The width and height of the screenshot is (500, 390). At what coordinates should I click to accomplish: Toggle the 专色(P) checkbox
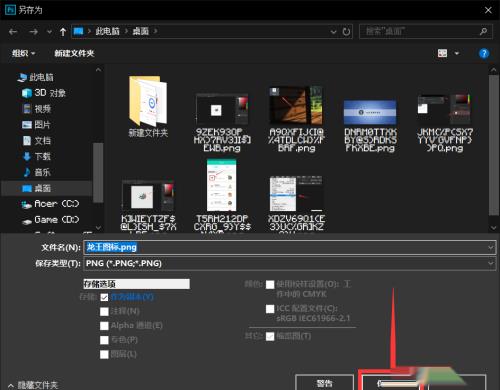(104, 340)
